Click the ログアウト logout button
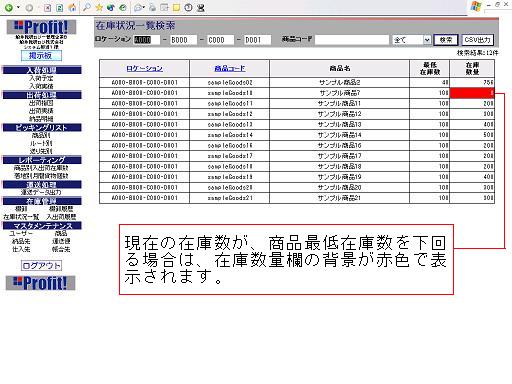Screen dimensions: 512x384 [x=41, y=266]
